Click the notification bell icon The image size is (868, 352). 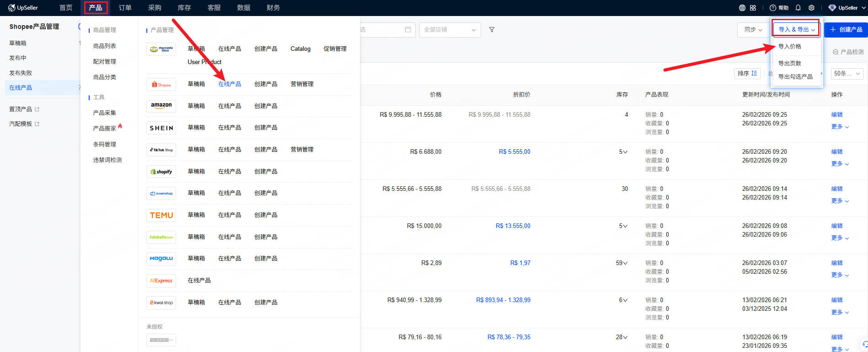(x=798, y=8)
